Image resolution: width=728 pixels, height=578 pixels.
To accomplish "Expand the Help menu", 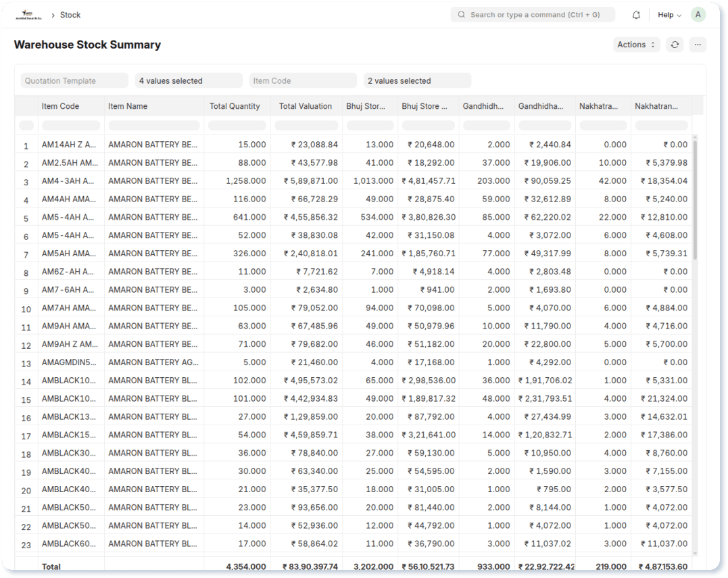I will [x=666, y=14].
